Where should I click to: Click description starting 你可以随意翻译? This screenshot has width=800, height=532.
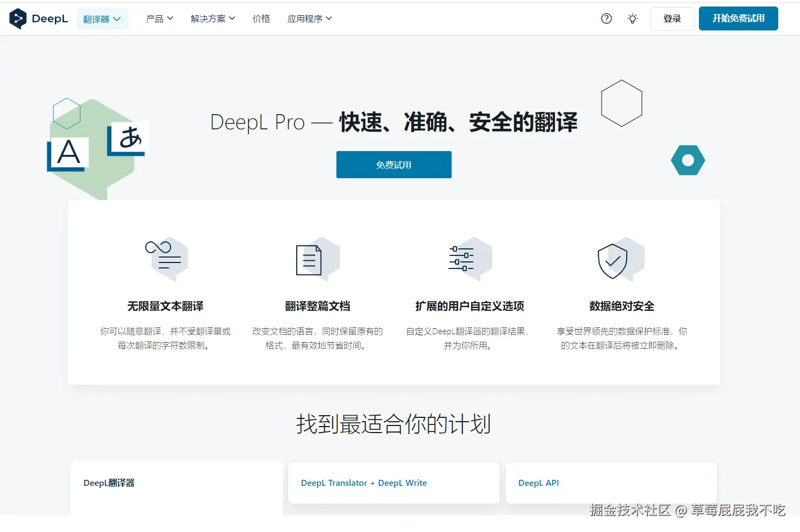[x=165, y=338]
